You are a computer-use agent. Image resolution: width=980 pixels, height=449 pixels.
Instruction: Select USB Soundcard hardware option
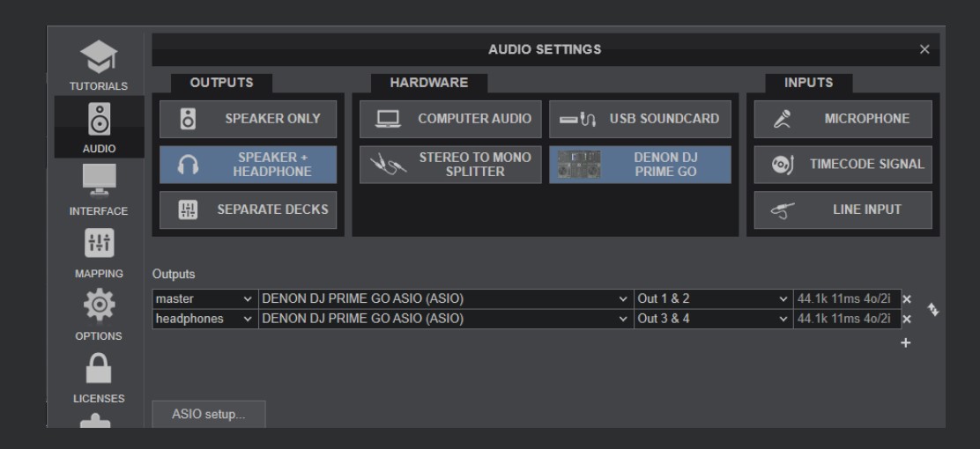click(x=640, y=119)
